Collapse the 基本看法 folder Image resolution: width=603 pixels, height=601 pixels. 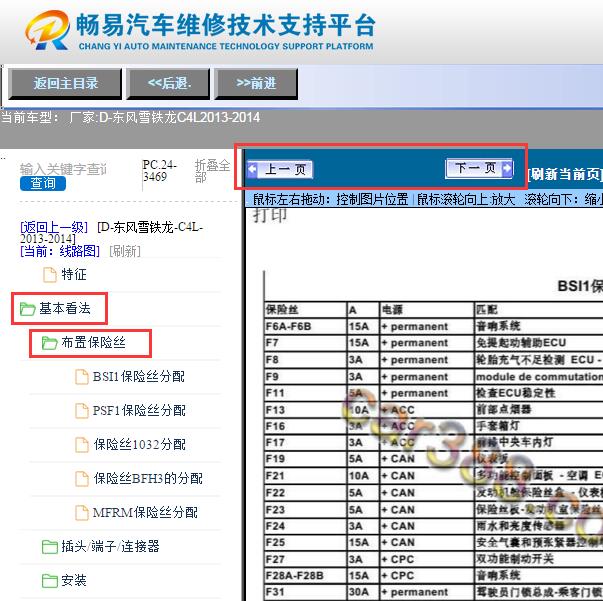pyautogui.click(x=65, y=308)
